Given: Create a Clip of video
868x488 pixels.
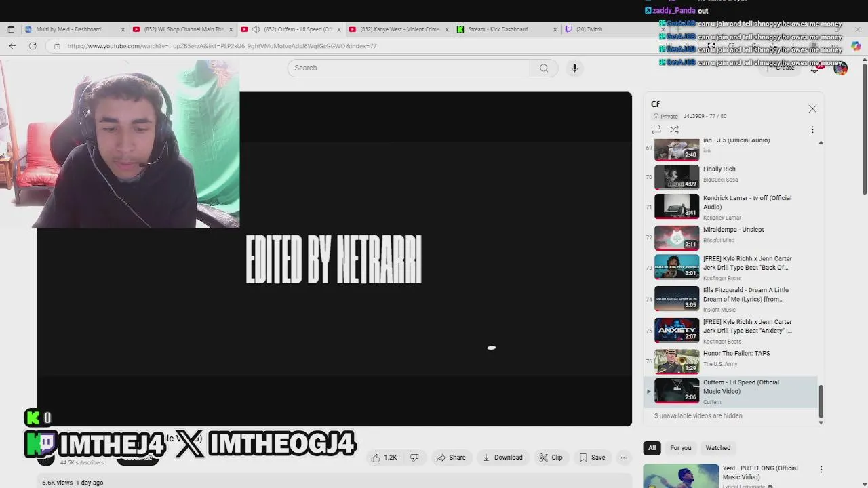Looking at the screenshot, I should 551,457.
